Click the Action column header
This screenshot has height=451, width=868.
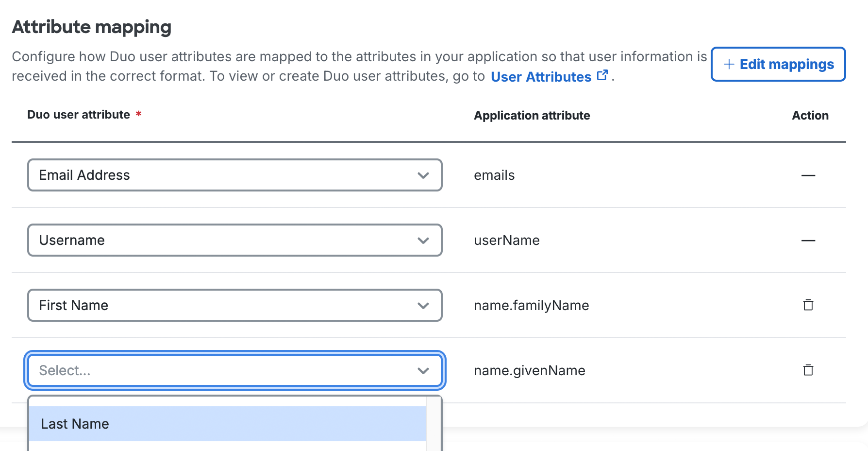point(810,115)
